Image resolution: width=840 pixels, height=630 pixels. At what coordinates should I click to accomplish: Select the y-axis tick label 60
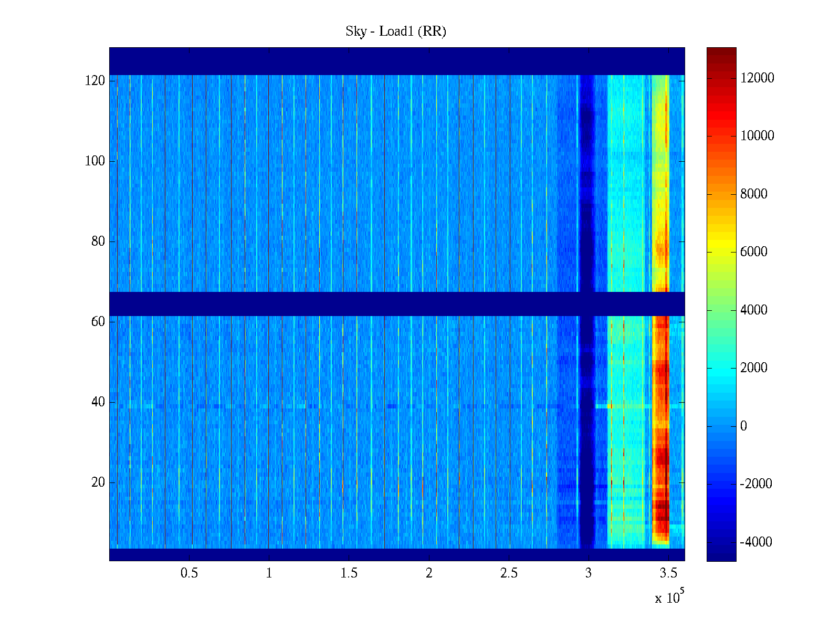pos(98,322)
